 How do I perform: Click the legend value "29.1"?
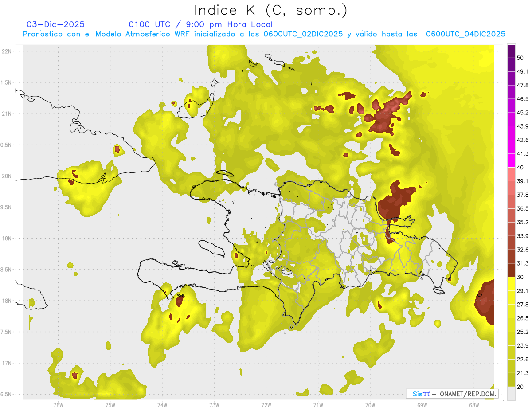pos(523,291)
